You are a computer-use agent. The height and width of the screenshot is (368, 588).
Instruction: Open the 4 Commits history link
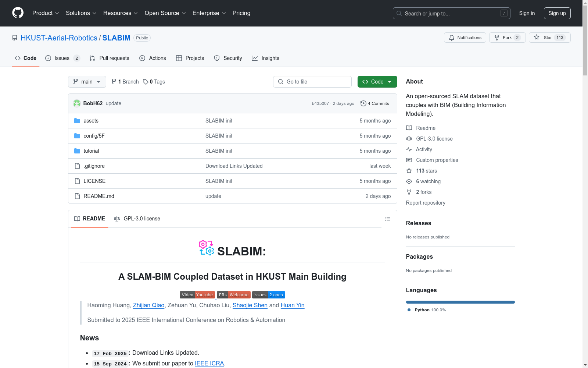pyautogui.click(x=375, y=103)
